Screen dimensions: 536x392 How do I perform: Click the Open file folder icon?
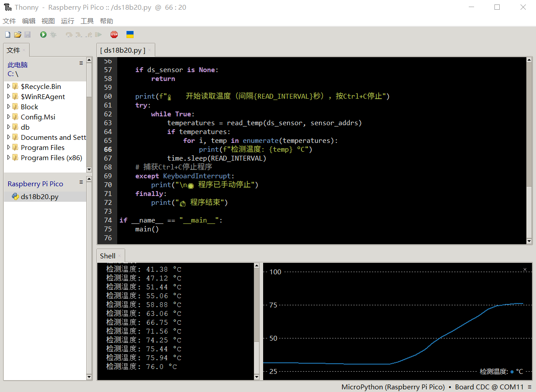(18, 35)
